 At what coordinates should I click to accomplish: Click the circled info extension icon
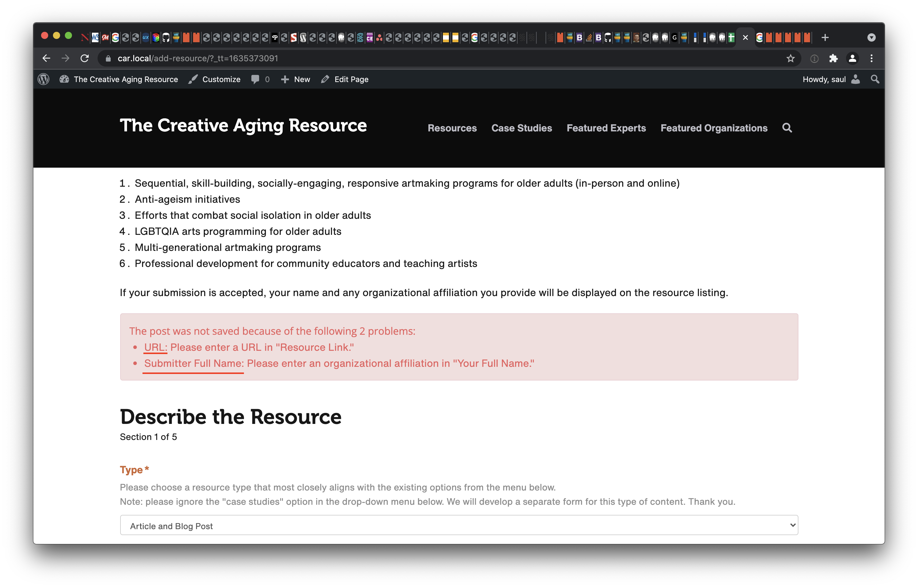(x=814, y=59)
